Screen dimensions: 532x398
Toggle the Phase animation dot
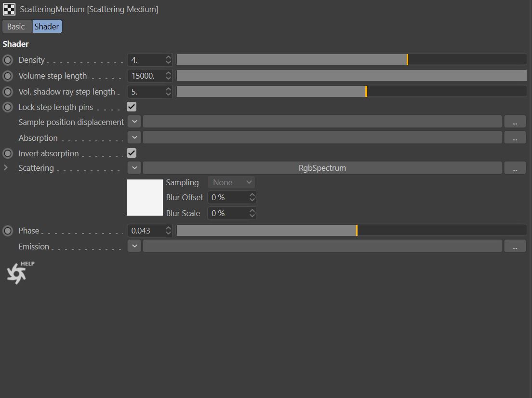tap(7, 231)
